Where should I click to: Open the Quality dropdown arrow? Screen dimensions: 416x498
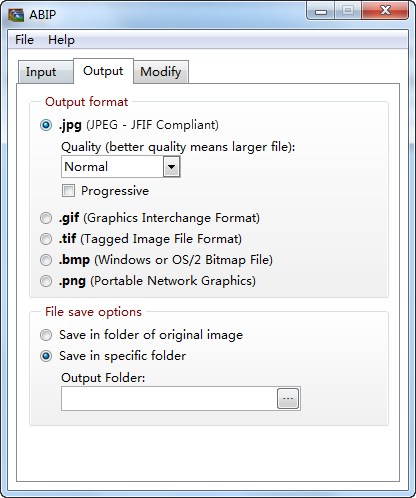[172, 167]
